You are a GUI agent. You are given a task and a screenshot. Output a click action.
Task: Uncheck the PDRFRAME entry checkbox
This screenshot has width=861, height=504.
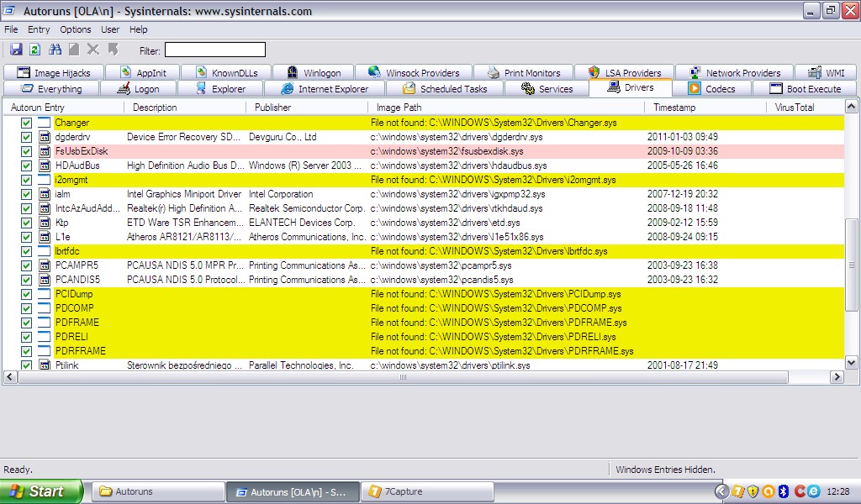[26, 351]
